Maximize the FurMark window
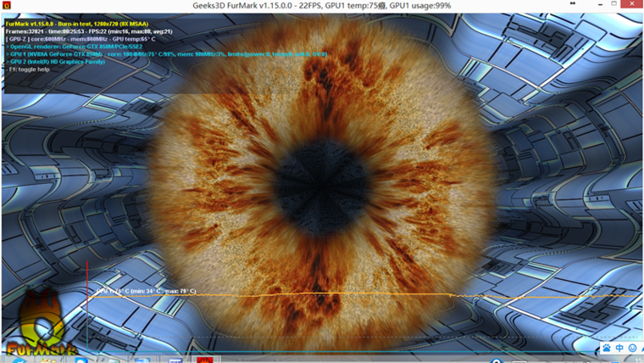This screenshot has width=644, height=363. point(614,3)
